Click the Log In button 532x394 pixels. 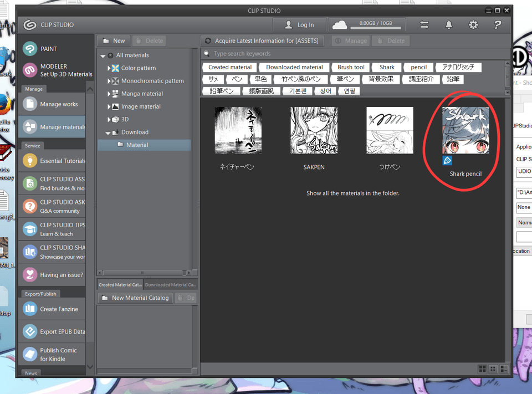300,25
